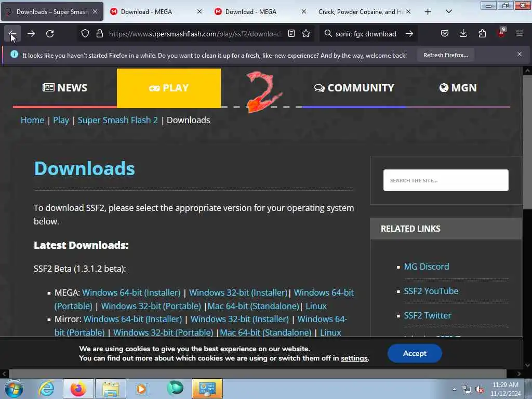532x399 pixels.
Task: Click the Refresh Firefox... button
Action: click(x=445, y=55)
